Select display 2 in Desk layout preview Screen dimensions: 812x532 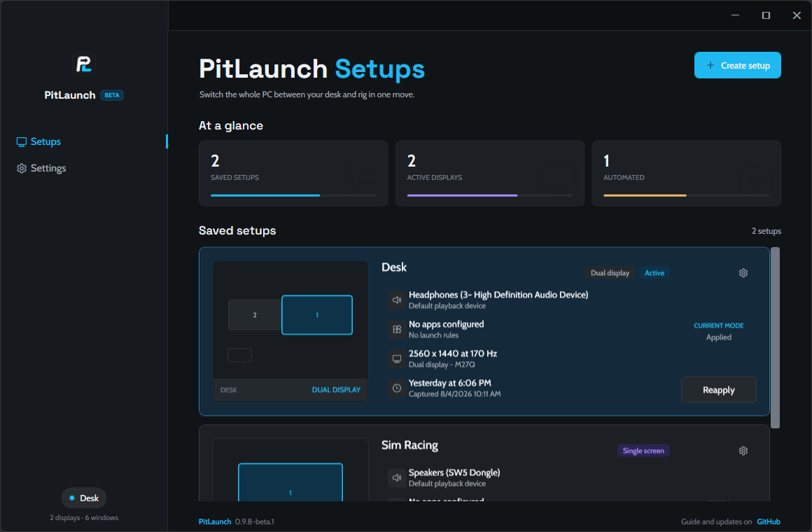[255, 315]
